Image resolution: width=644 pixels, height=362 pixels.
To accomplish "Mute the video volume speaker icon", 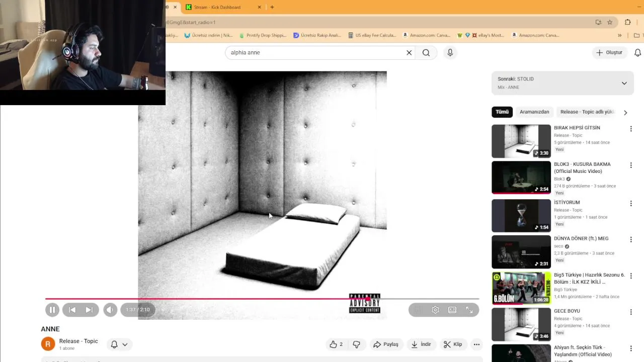I will click(x=110, y=310).
